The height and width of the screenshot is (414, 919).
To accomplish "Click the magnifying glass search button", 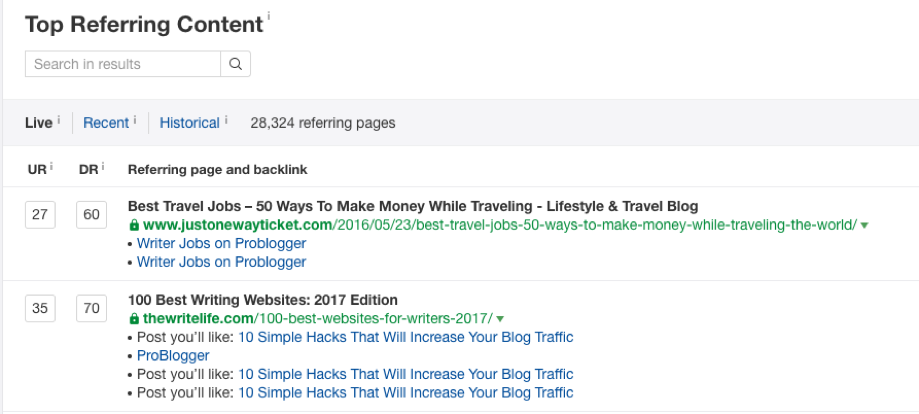I will (236, 64).
